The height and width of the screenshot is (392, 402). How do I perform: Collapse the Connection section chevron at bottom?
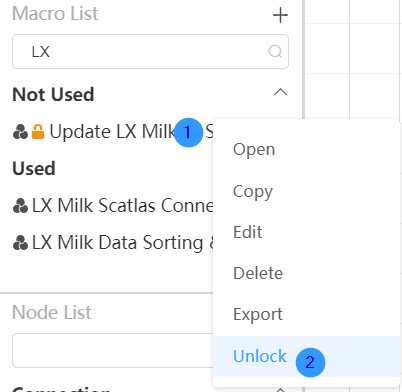click(x=280, y=390)
